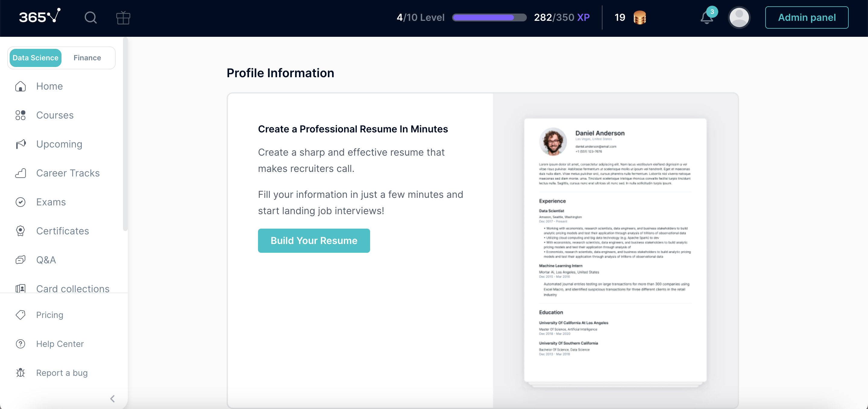Click the search magnifier icon
The height and width of the screenshot is (409, 868).
(x=90, y=17)
